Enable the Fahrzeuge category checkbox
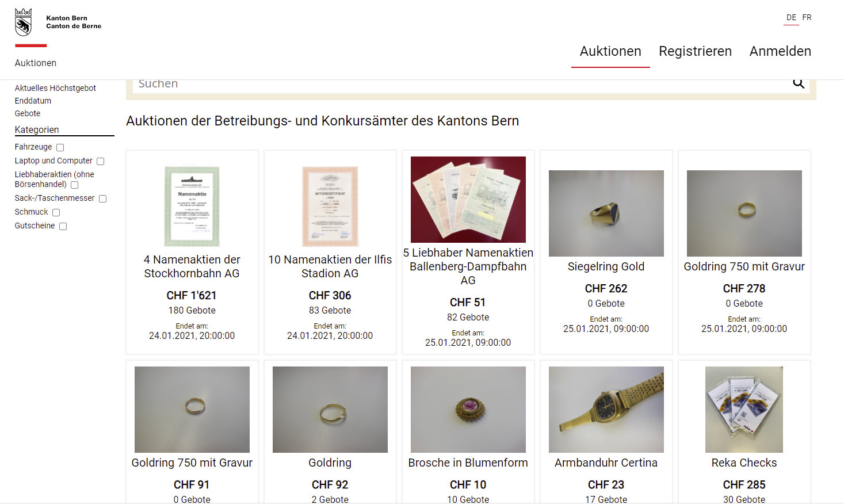Image resolution: width=844 pixels, height=504 pixels. coord(60,148)
